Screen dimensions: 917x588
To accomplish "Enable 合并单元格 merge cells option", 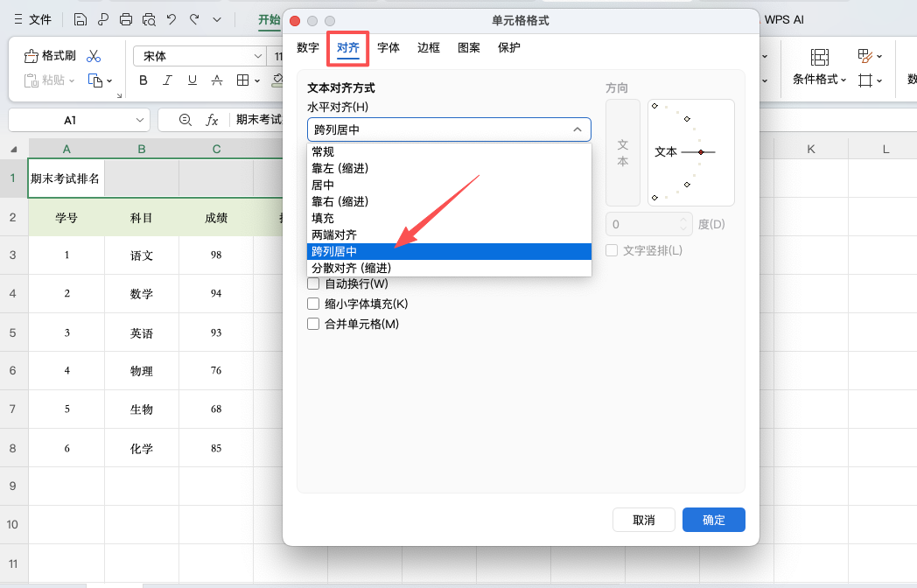I will [312, 323].
